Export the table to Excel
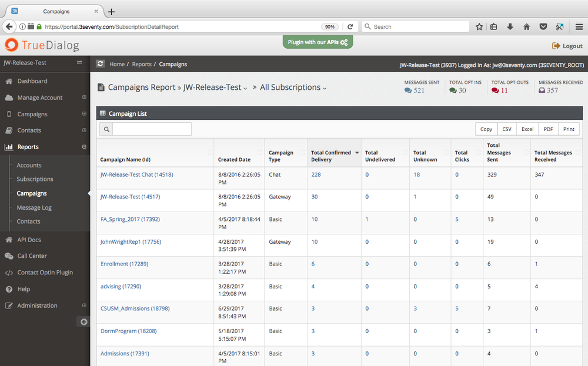 527,129
